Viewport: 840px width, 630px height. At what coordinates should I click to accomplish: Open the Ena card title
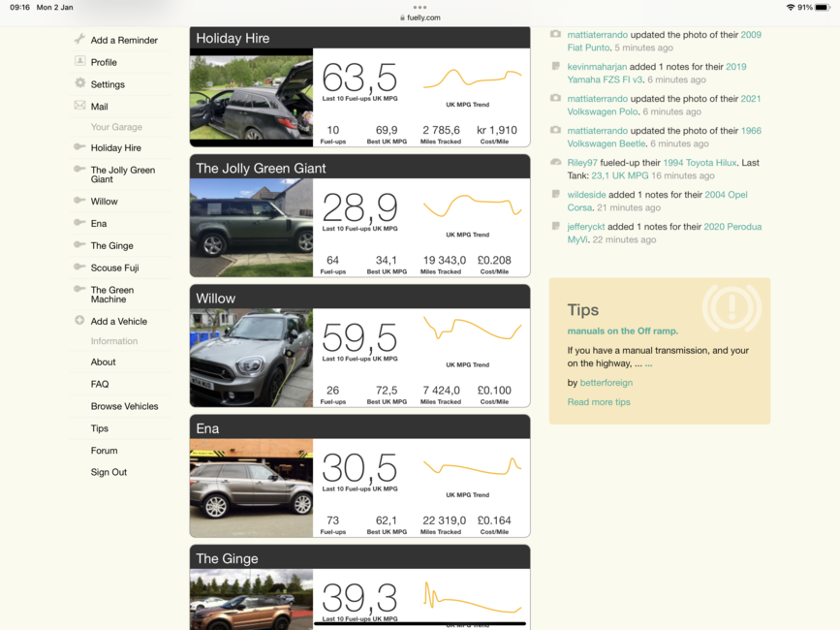(x=207, y=428)
